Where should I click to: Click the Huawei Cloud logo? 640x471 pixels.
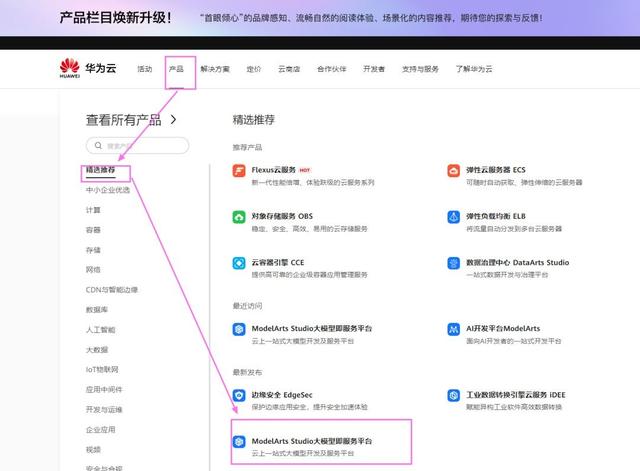[88, 68]
